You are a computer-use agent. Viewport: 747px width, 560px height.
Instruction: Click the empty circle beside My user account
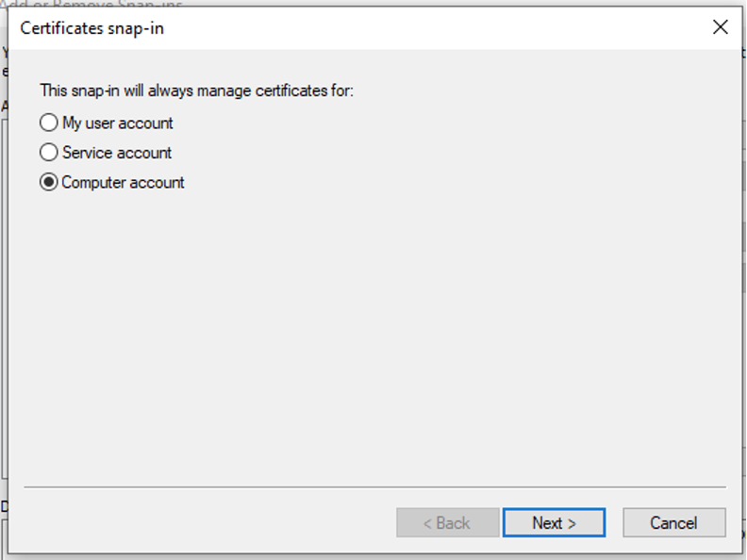(x=49, y=123)
